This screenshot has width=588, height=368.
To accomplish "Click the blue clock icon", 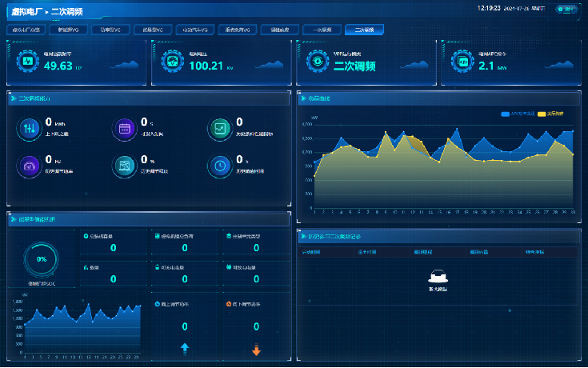I will [x=219, y=166].
